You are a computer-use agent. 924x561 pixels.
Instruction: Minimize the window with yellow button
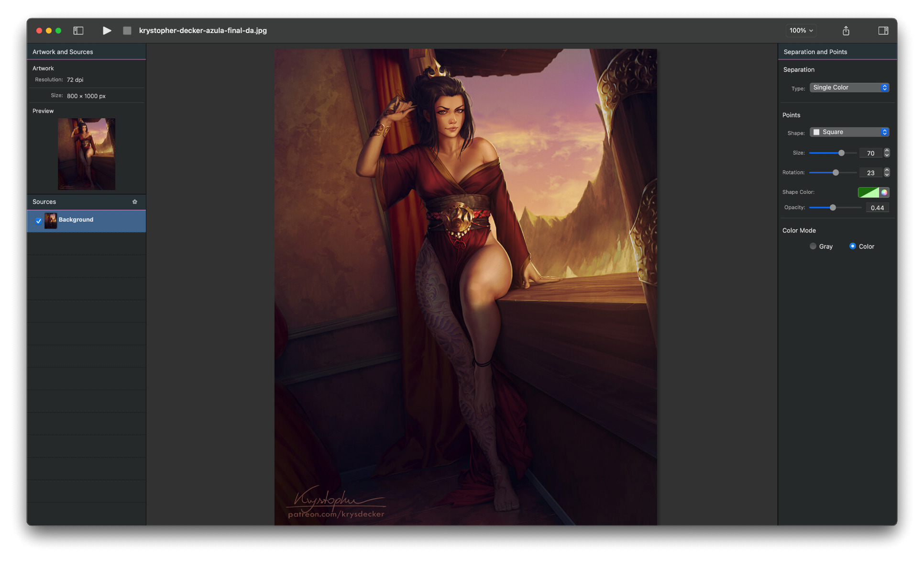[x=49, y=31]
